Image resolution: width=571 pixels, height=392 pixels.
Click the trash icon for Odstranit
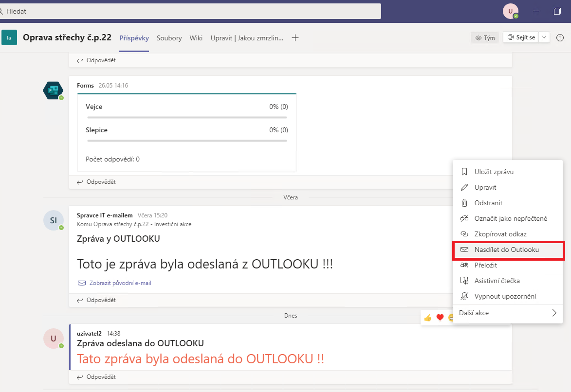464,203
